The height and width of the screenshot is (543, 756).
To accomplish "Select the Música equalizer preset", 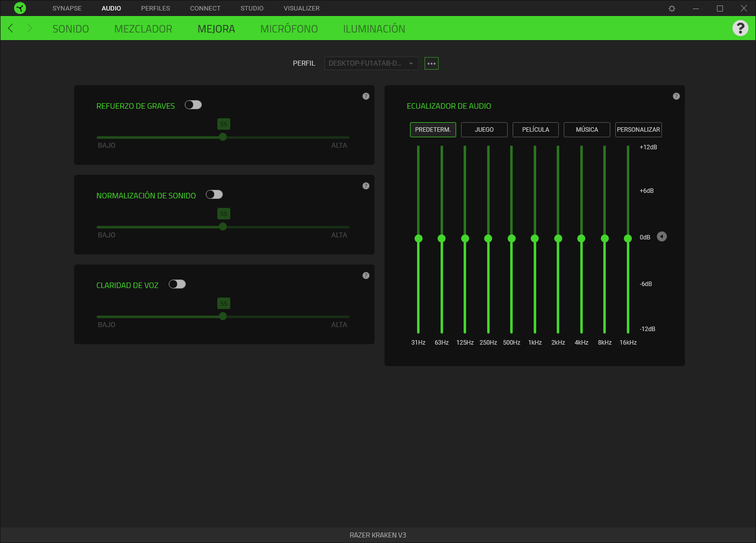I will [x=587, y=130].
